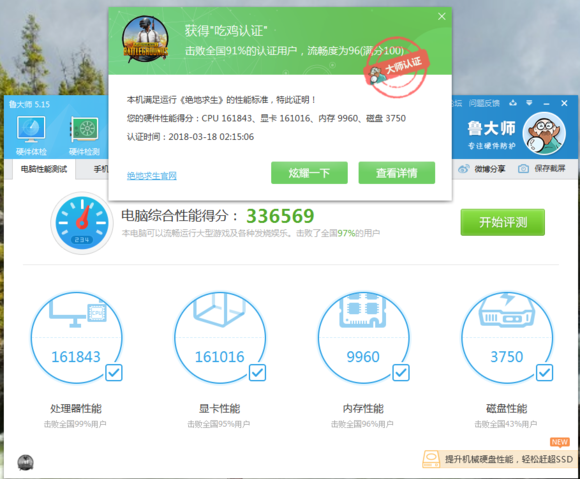Viewport: 580px width, 479px height.
Task: Open the title bar dropdown menu icon
Action: pyautogui.click(x=529, y=103)
